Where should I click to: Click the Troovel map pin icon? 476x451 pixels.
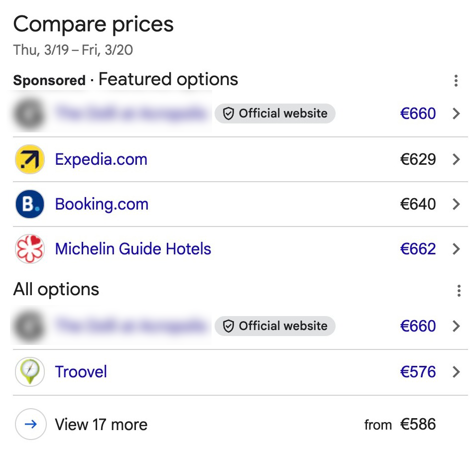point(29,372)
